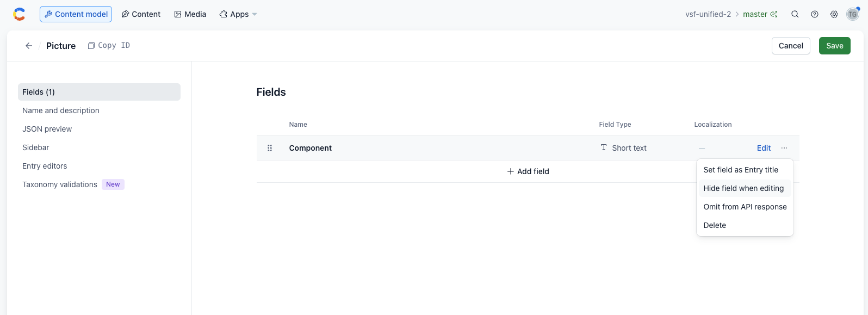Add a new field
Image resolution: width=868 pixels, height=315 pixels.
coord(528,171)
